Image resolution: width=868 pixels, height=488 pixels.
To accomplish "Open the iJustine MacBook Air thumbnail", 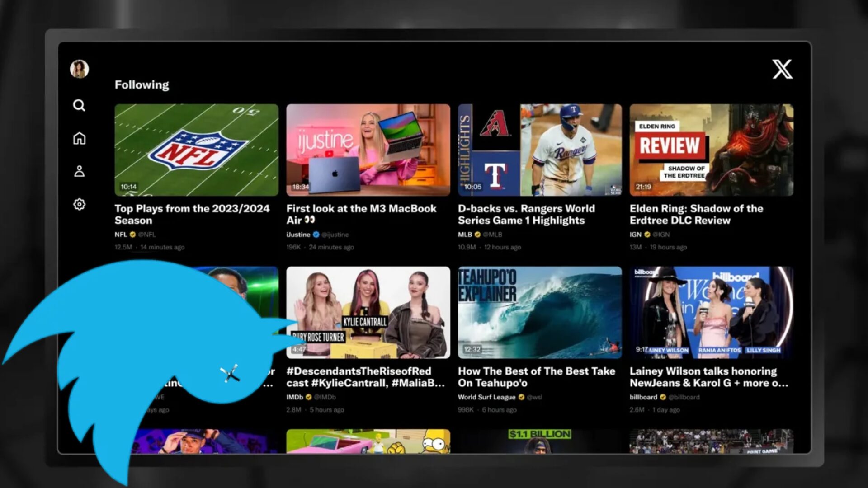I will click(x=368, y=150).
